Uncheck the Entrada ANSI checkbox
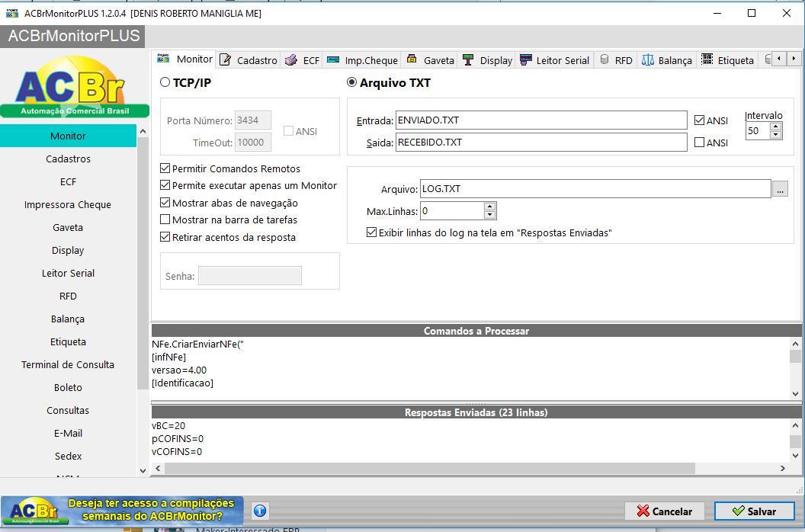The image size is (805, 532). (699, 120)
